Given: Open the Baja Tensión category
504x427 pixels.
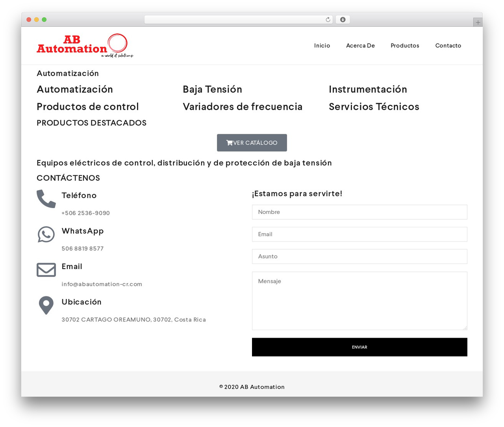Looking at the screenshot, I should [x=213, y=89].
